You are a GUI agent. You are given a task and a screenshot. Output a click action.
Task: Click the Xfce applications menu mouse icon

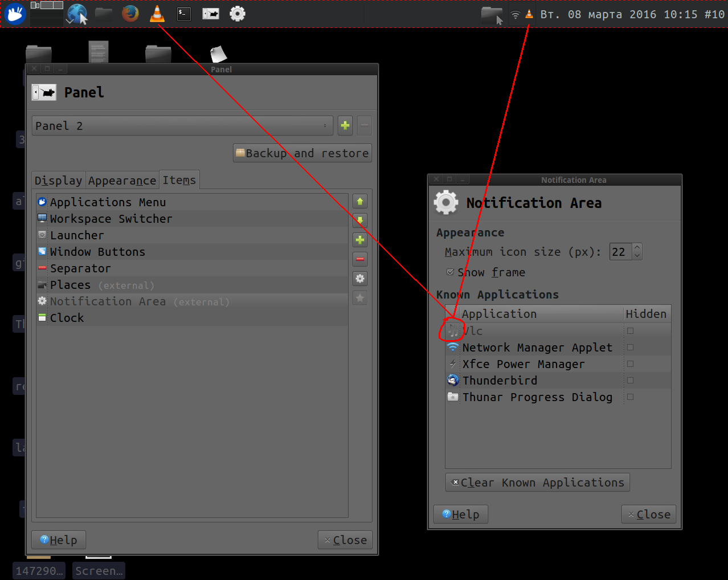click(15, 14)
